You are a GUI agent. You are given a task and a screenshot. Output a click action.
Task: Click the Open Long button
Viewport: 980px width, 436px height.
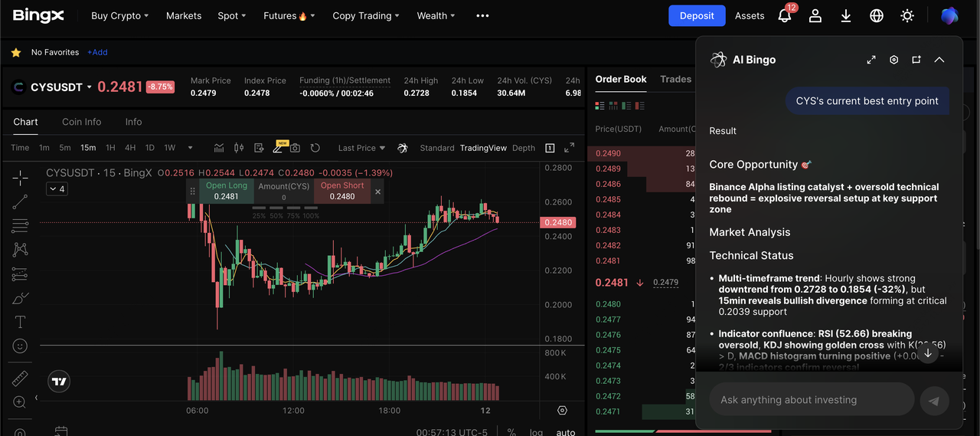click(x=227, y=191)
